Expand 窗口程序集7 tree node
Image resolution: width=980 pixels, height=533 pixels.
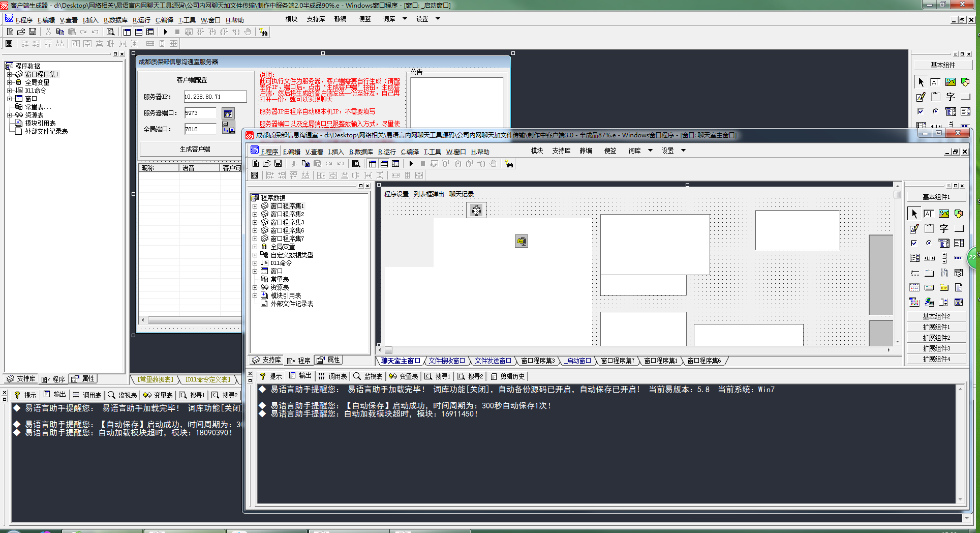point(255,239)
